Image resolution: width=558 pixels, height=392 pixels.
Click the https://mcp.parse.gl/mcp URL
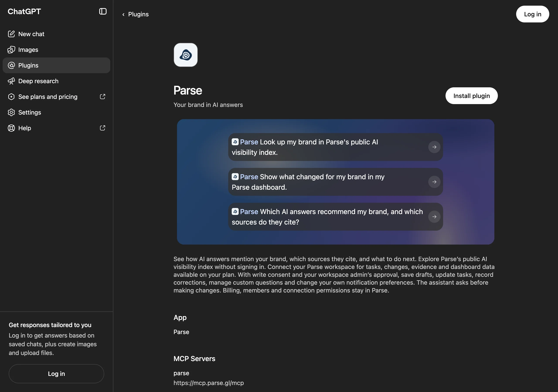(209, 383)
